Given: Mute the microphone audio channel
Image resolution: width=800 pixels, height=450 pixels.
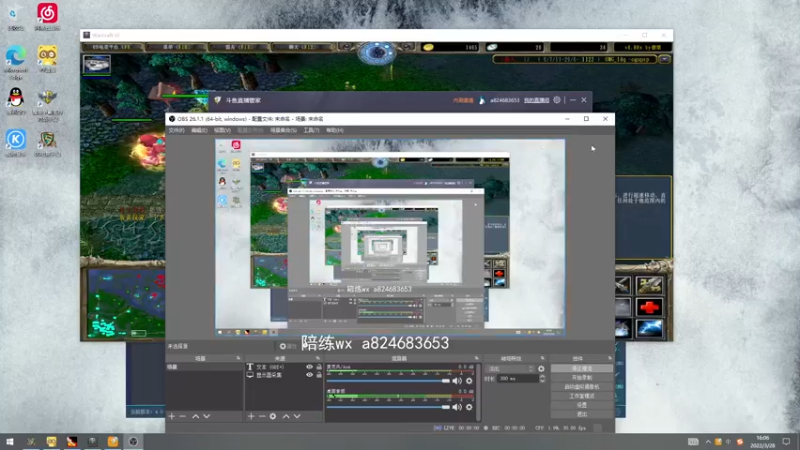Looking at the screenshot, I should coord(457,381).
